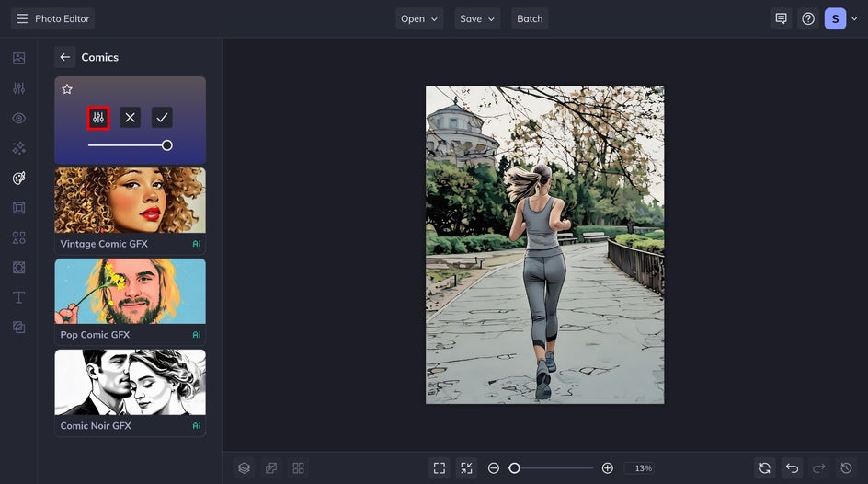Expand the Open dropdown menu

419,18
